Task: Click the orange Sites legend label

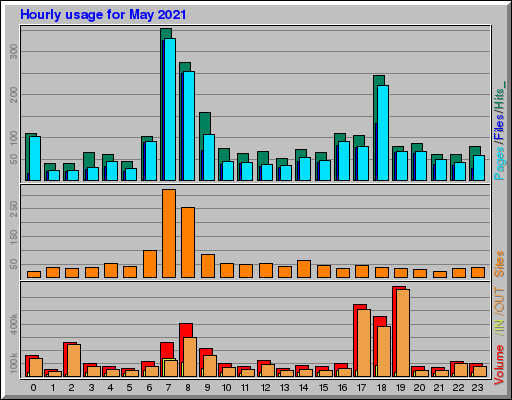Action: (x=499, y=264)
